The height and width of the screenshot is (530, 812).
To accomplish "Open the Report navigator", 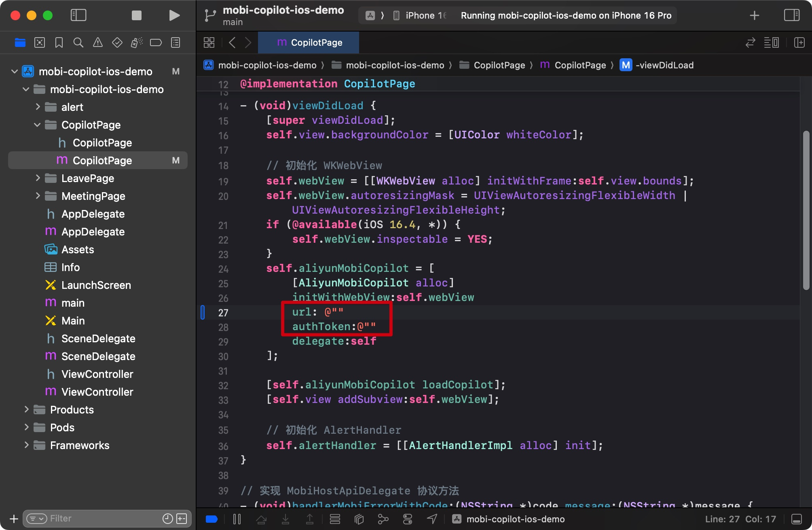I will click(176, 42).
